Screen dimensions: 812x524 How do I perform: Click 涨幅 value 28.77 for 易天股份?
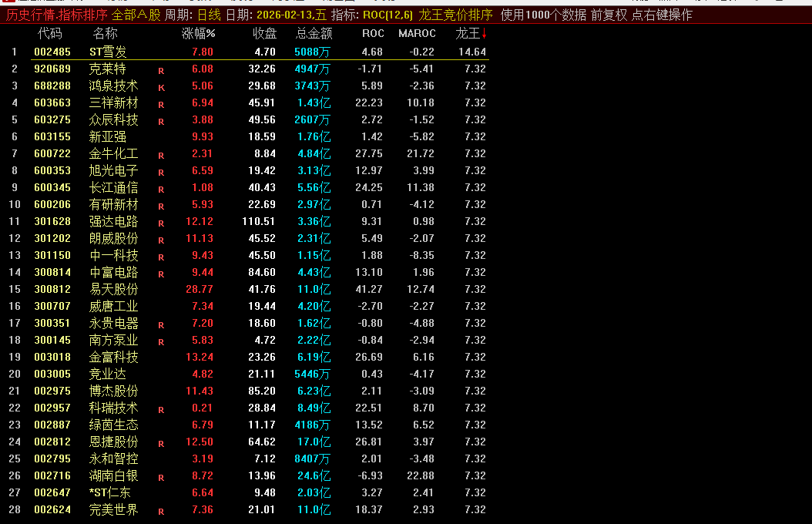200,289
